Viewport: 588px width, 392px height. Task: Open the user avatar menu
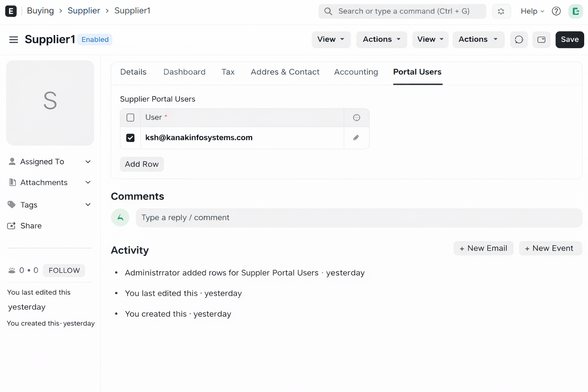coord(575,11)
